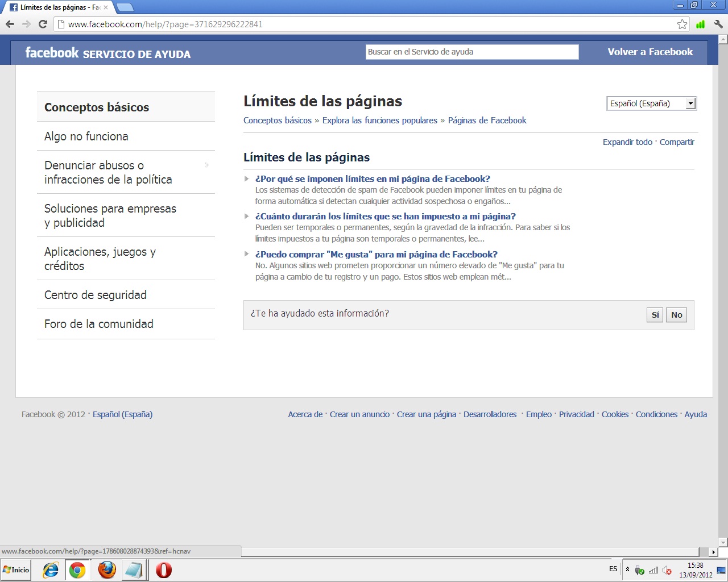Click footer 'Privacidad' link
The image size is (728, 582).
(577, 414)
